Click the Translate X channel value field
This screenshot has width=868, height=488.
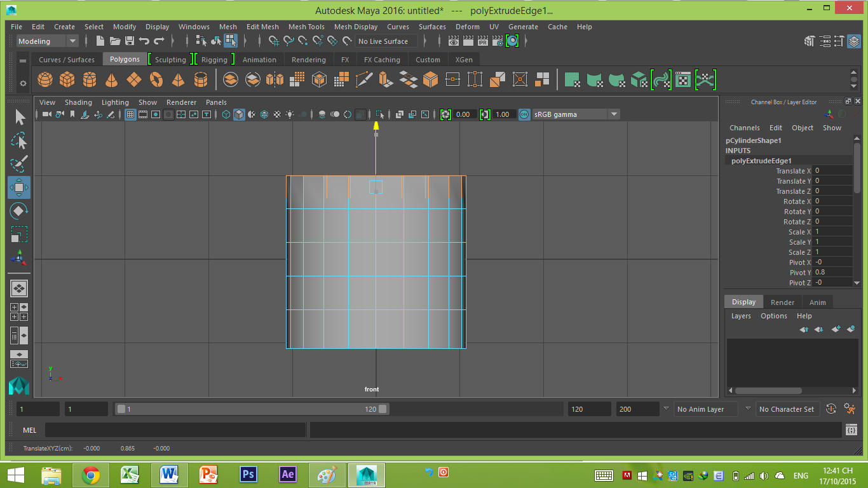tap(832, 170)
